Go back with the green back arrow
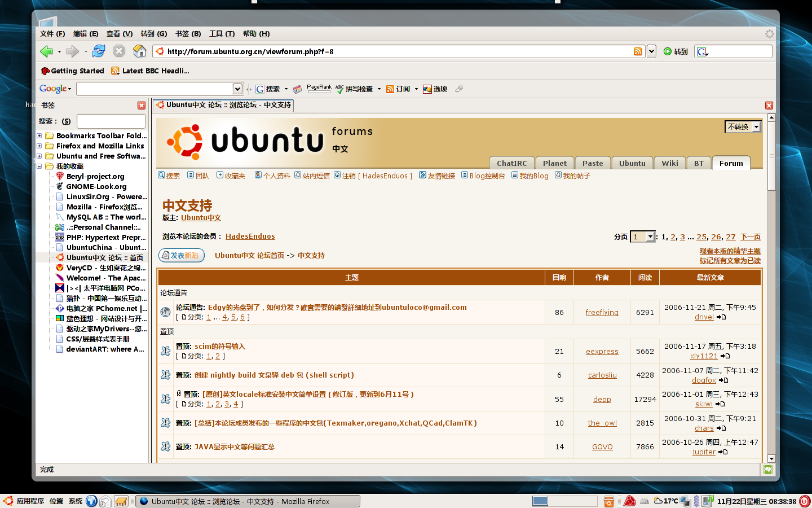Viewport: 812px width, 508px height. coord(46,51)
